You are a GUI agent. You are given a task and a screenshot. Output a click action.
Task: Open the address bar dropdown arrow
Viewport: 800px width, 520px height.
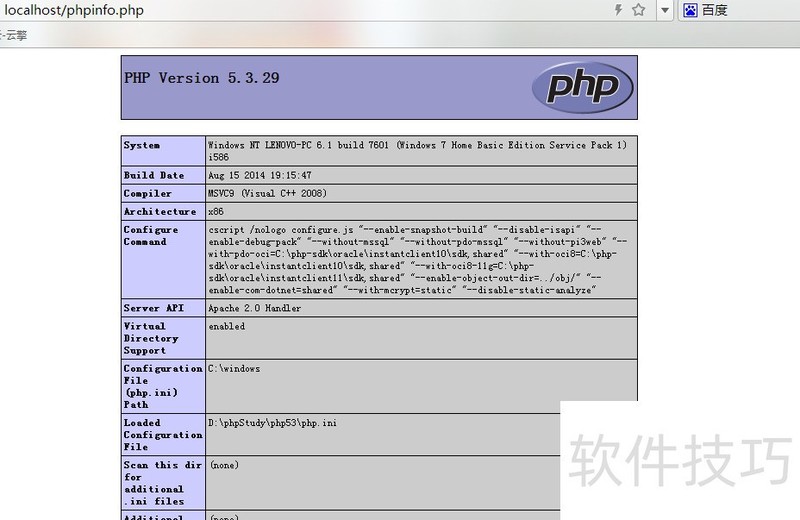tap(665, 10)
